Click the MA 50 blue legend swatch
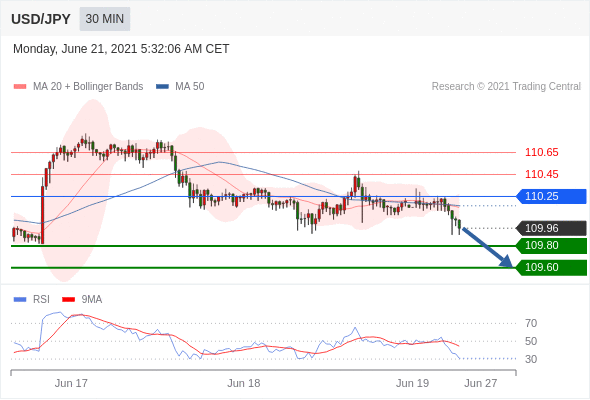 pyautogui.click(x=163, y=87)
